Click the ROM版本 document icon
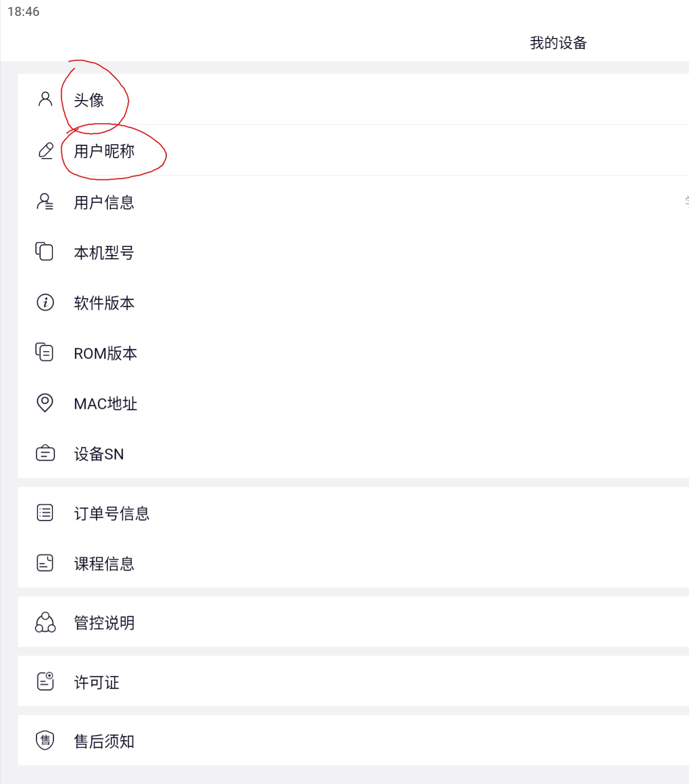This screenshot has height=784, width=689. pos(45,352)
